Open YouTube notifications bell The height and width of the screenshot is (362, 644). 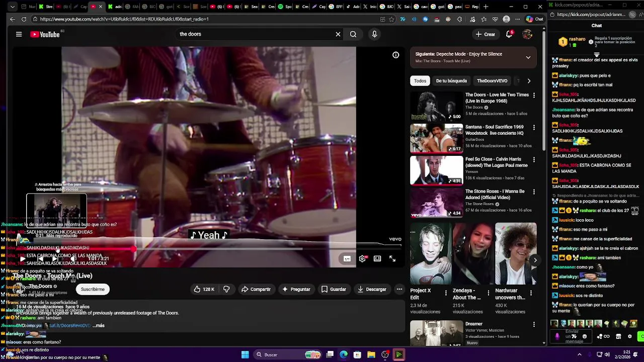click(x=509, y=34)
